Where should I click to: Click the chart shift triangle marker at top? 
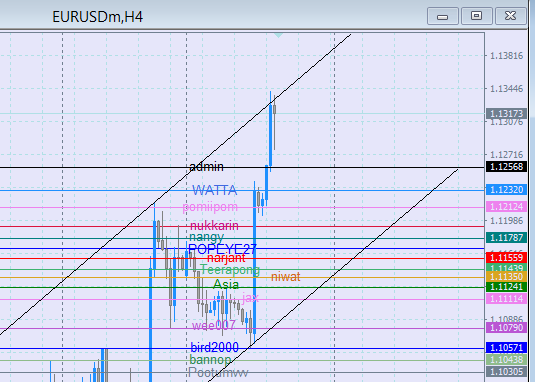click(x=278, y=35)
